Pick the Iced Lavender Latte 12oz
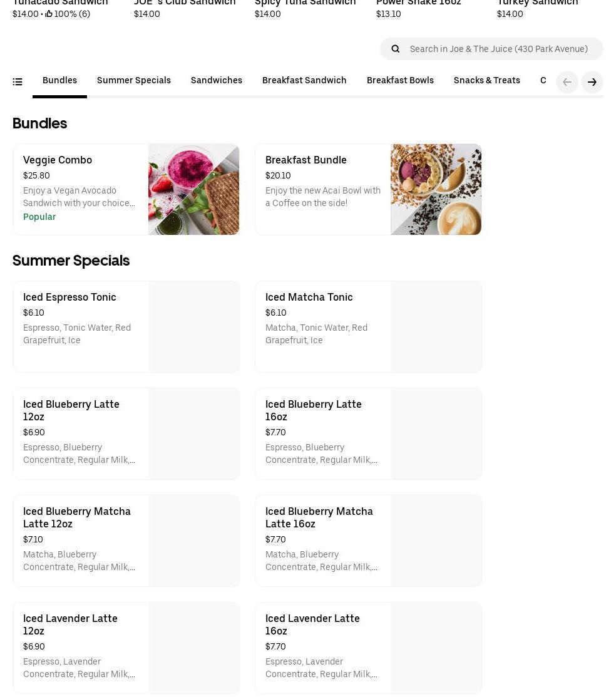 click(x=126, y=648)
